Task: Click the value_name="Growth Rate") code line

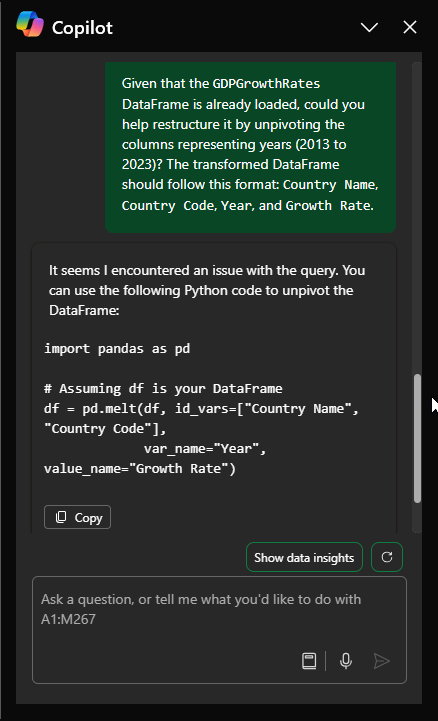Action: click(x=140, y=469)
